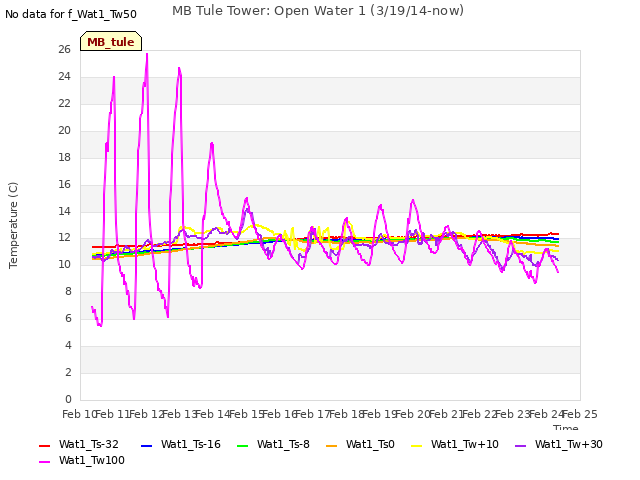Select the blue Wat1_Ts-16 legend swatch
This screenshot has width=640, height=480.
pyautogui.click(x=146, y=446)
